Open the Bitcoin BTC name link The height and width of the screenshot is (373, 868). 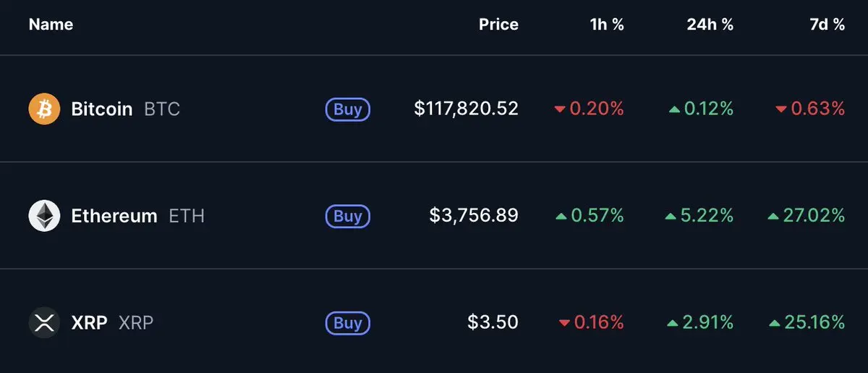click(x=125, y=109)
